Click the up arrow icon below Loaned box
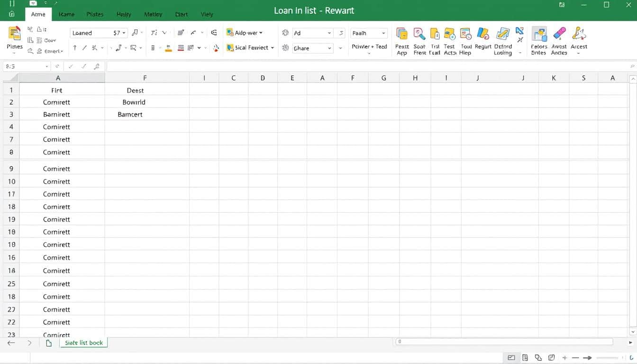The width and height of the screenshot is (637, 364). (74, 48)
